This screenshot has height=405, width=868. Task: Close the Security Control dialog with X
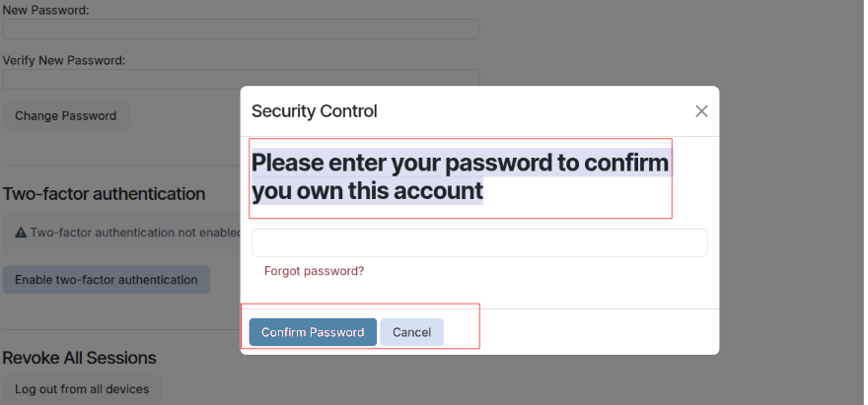pos(701,111)
